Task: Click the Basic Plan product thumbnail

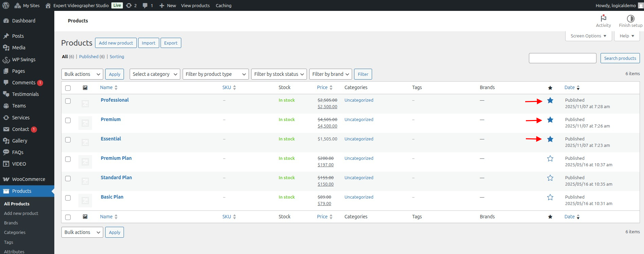Action: tap(85, 201)
